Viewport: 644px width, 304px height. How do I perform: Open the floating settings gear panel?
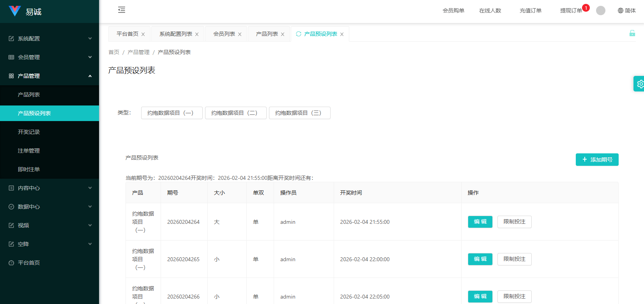click(x=640, y=84)
